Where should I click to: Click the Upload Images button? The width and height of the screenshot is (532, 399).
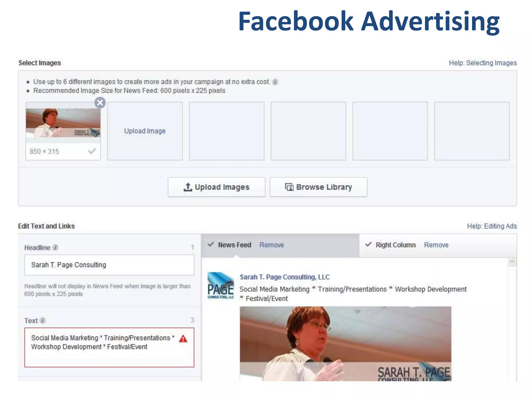pyautogui.click(x=217, y=187)
